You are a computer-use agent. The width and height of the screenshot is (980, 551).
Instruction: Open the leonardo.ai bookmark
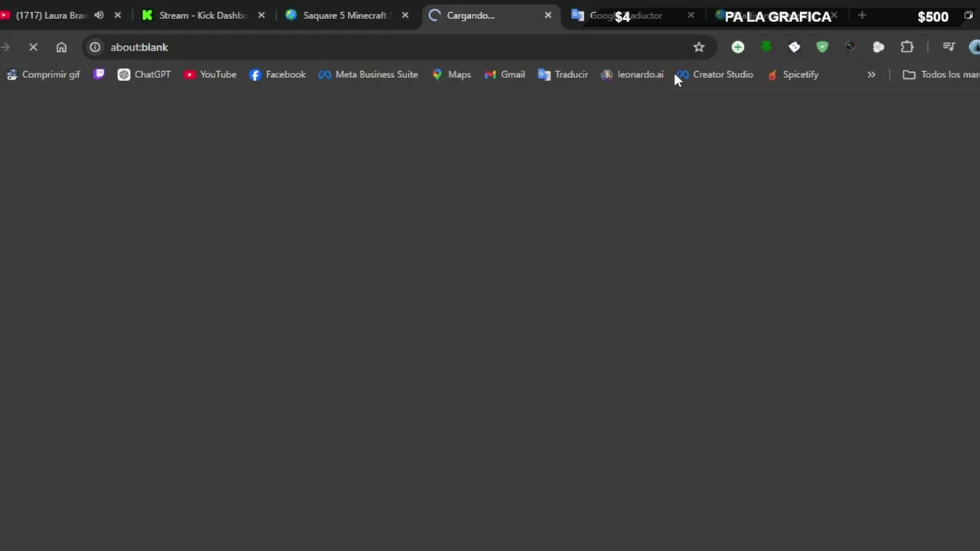pyautogui.click(x=632, y=74)
